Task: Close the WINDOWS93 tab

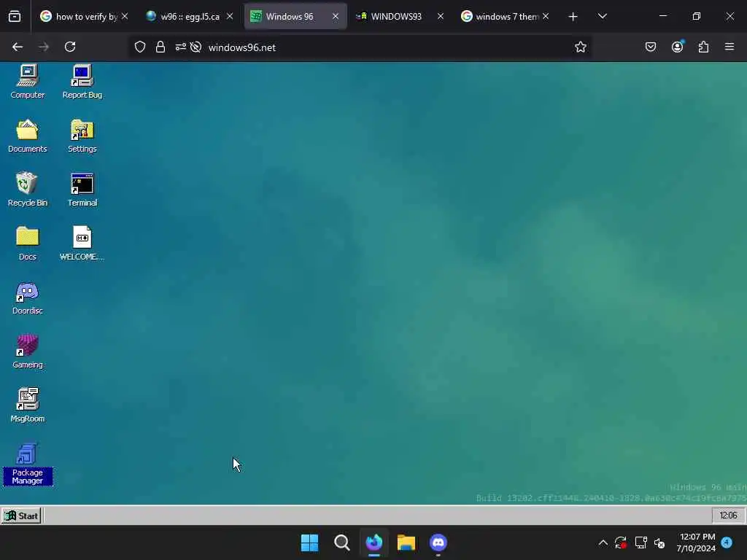Action: click(440, 16)
